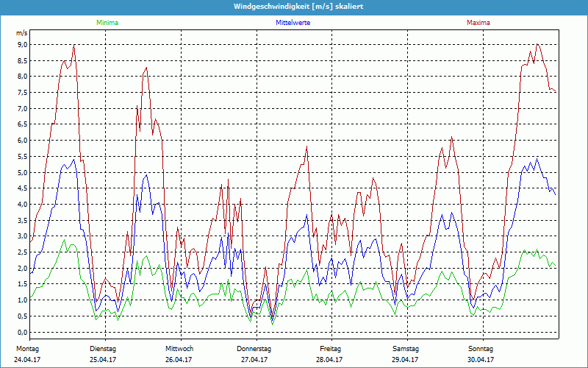Click the '3,5' y-axis value
588x368 pixels.
coord(23,221)
